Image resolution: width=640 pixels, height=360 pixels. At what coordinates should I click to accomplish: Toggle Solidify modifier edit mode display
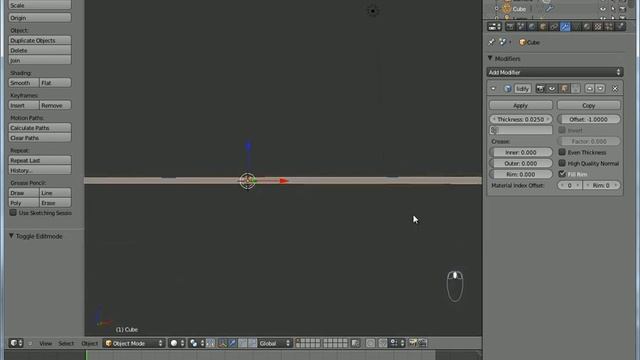point(564,89)
